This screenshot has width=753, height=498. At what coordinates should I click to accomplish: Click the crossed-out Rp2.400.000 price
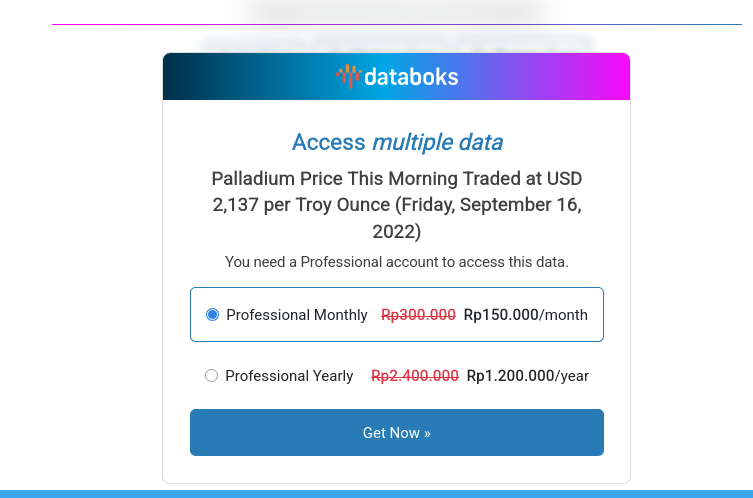[x=414, y=376]
